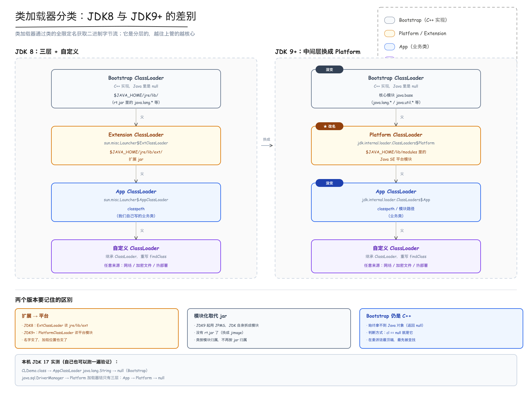532x410 pixels.
Task: Click the '模块化取代 jar' card title
Action: (210, 316)
